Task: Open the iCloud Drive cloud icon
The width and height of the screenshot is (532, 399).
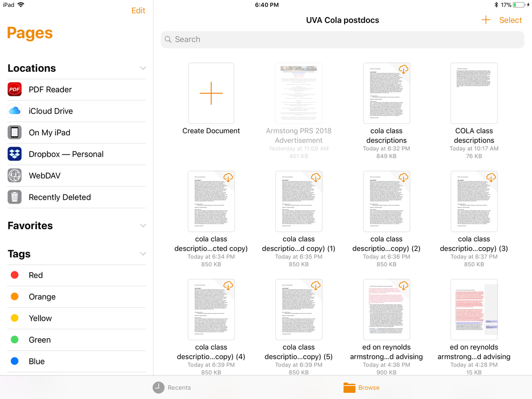Action: point(14,111)
